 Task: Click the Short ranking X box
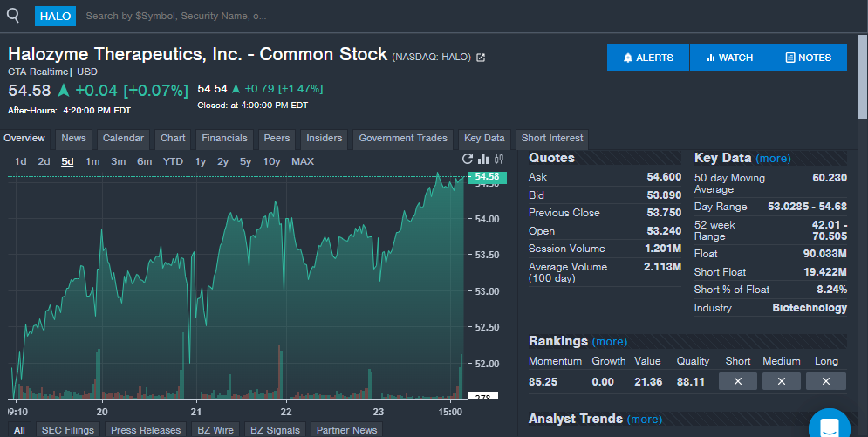tap(738, 381)
